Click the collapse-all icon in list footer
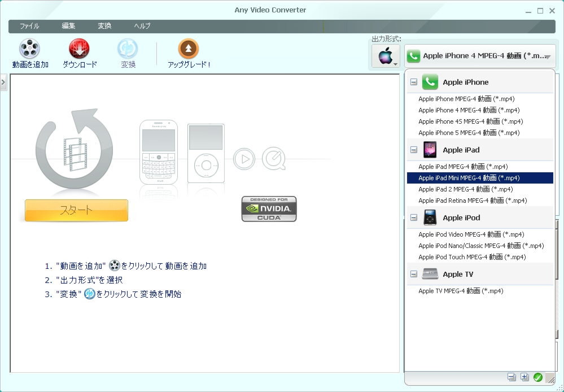 pos(511,377)
